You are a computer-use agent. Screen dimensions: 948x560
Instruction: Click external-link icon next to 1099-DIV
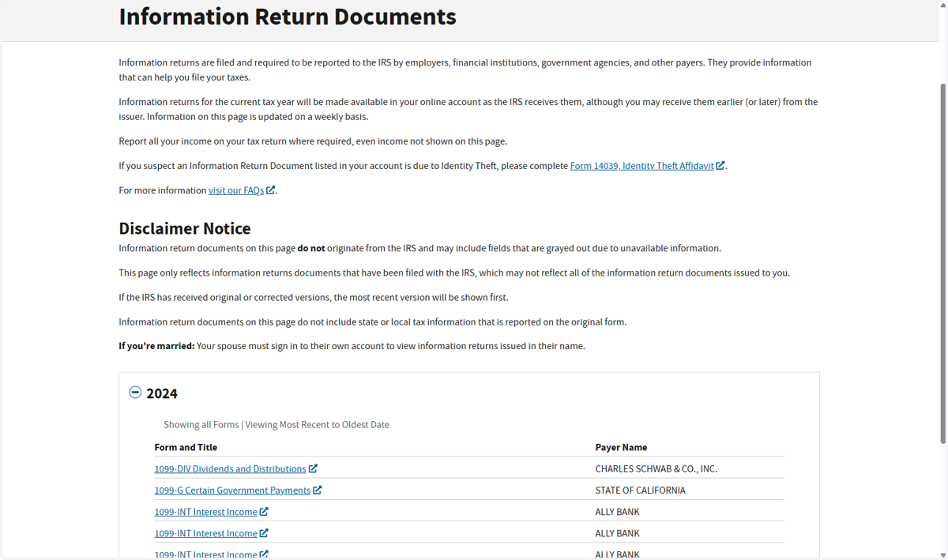pos(313,468)
